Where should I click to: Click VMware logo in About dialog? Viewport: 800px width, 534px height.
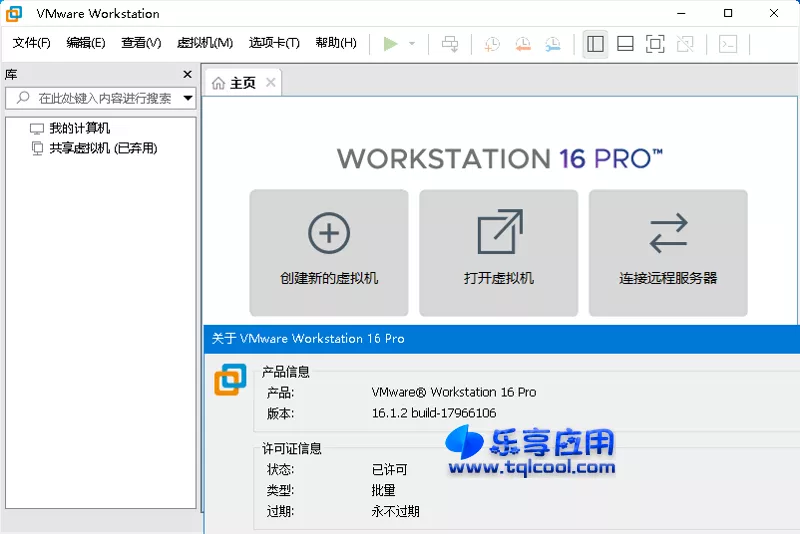click(x=230, y=379)
